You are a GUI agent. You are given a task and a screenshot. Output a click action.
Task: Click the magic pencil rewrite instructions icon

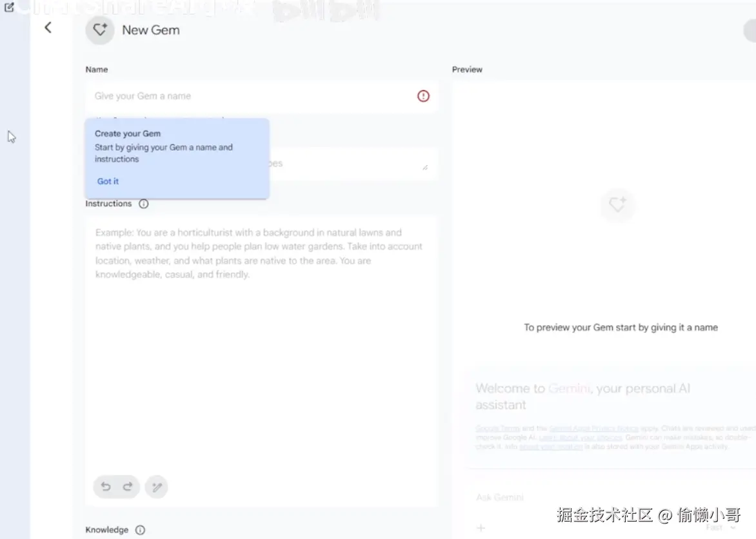pos(157,487)
